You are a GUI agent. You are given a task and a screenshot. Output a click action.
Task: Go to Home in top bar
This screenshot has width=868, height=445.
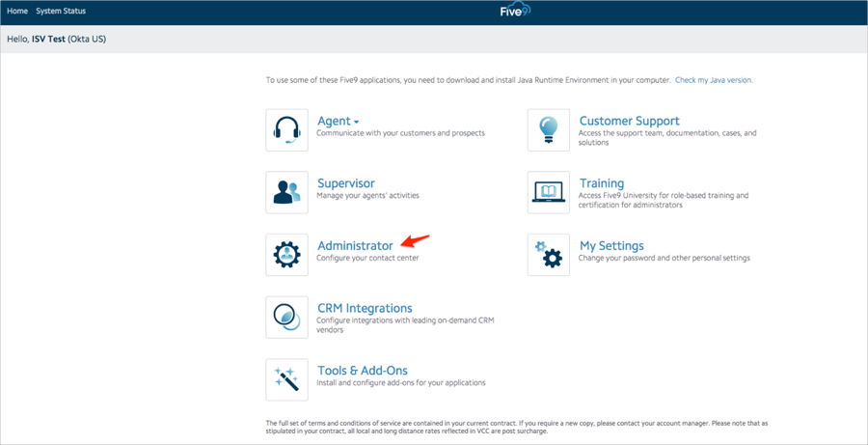coord(17,12)
